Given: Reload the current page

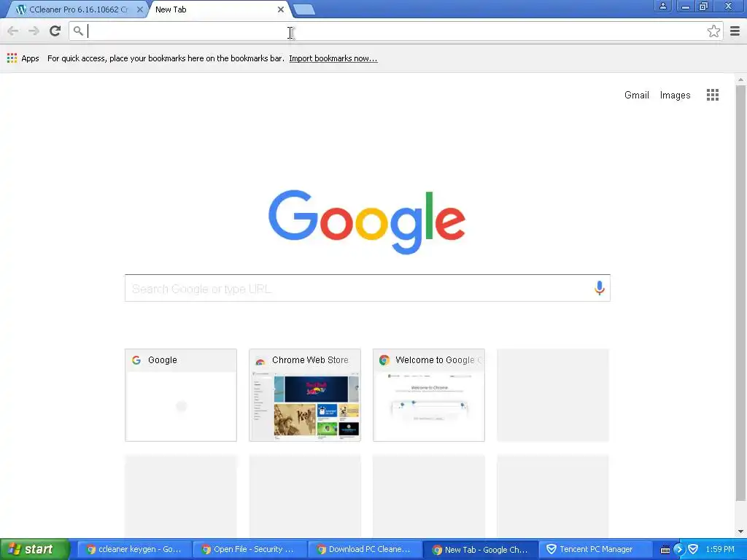Looking at the screenshot, I should pyautogui.click(x=55, y=31).
